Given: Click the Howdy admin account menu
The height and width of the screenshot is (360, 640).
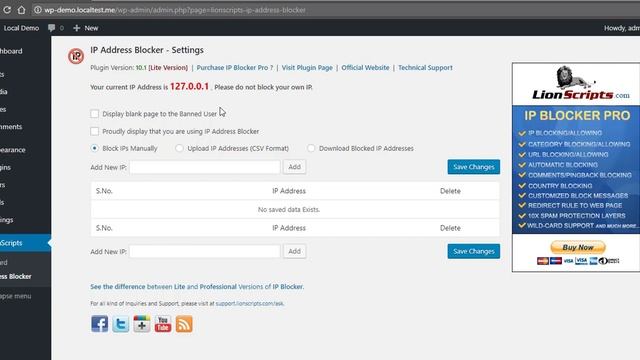Looking at the screenshot, I should tap(622, 28).
